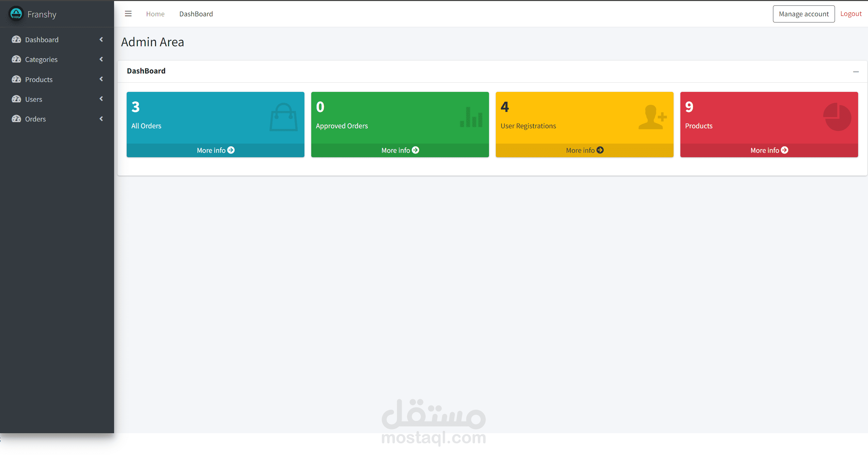Viewport: 868px width, 456px height.
Task: Open the Users sidebar menu item
Action: pyautogui.click(x=34, y=99)
